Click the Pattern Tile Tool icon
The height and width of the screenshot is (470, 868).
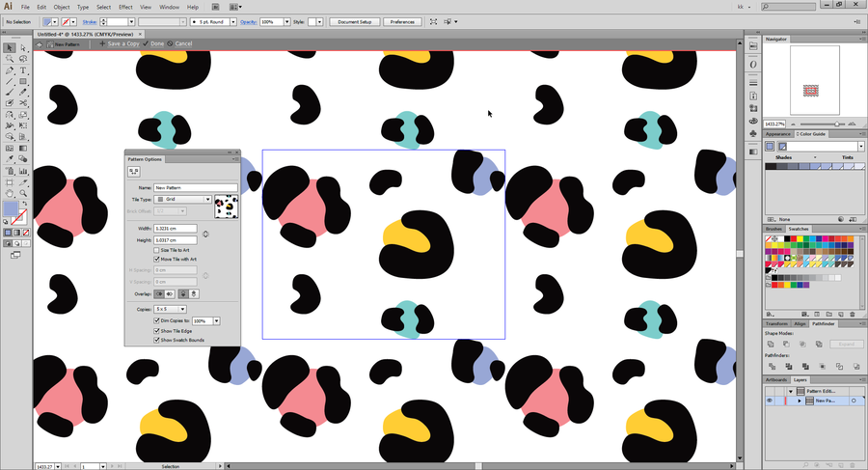tap(135, 172)
